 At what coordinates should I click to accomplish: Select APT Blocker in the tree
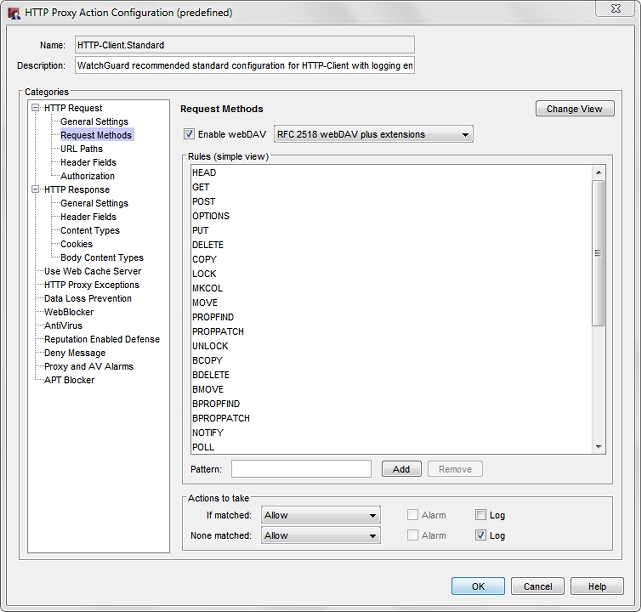click(69, 380)
